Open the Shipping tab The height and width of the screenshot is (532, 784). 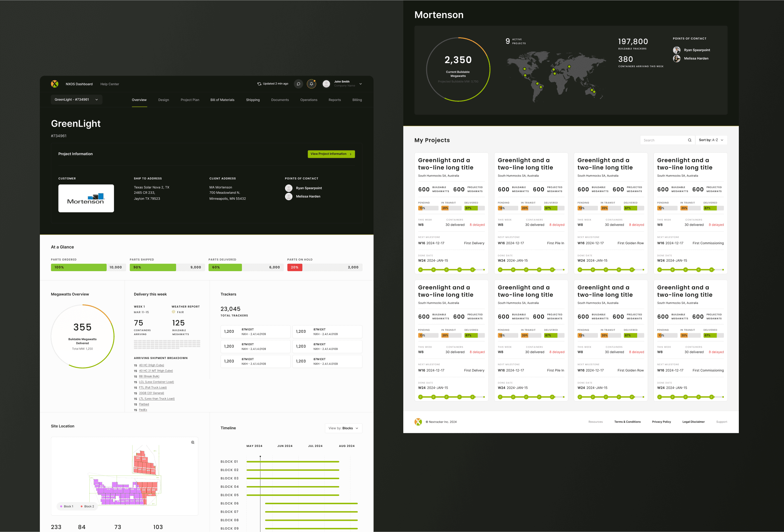253,100
